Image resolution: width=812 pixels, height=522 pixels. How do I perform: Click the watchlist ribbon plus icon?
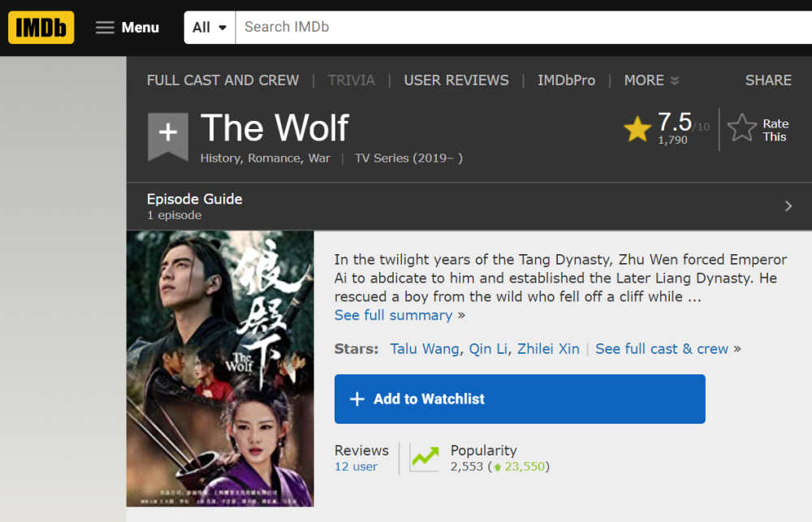[x=167, y=134]
